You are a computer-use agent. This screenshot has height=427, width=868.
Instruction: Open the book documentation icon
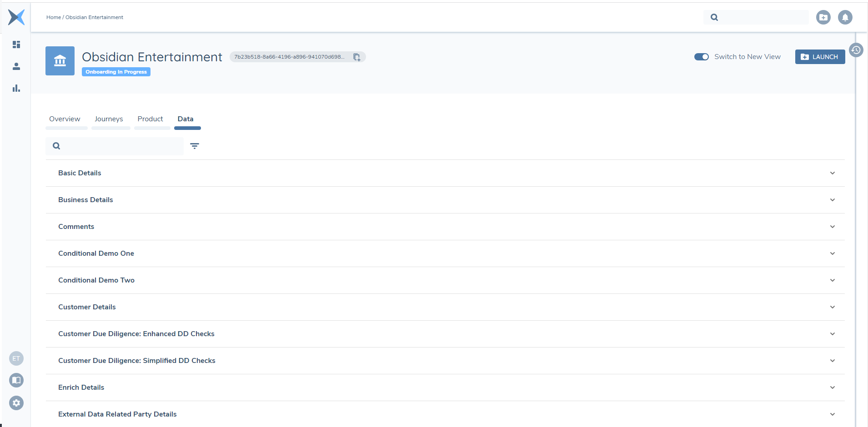[x=16, y=380]
